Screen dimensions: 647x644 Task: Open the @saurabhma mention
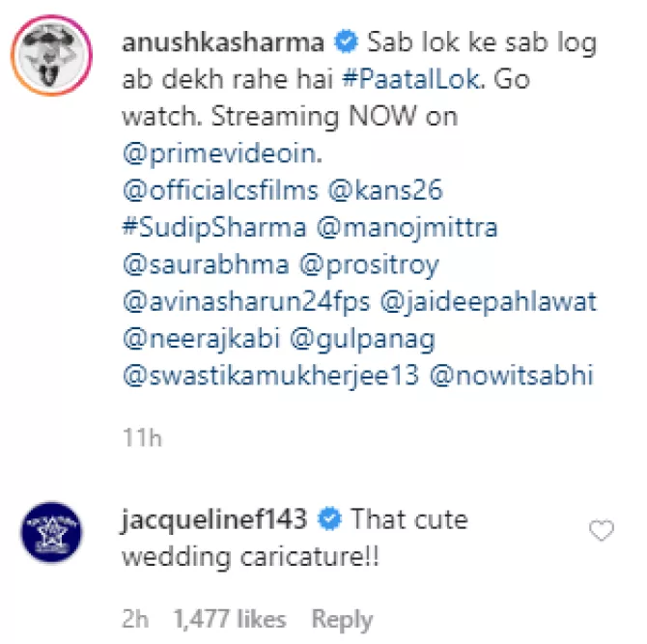206,265
